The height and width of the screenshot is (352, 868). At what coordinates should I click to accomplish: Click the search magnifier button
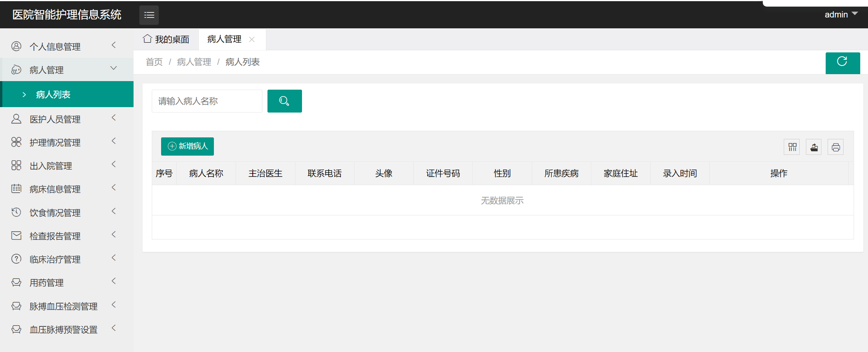tap(285, 101)
